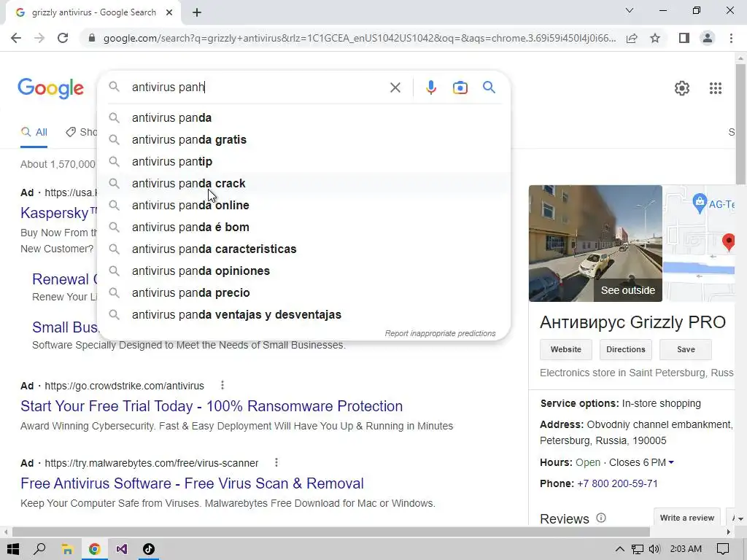Choose suggestion 'antivirus panda é bom'
Image resolution: width=747 pixels, height=560 pixels.
303,227
